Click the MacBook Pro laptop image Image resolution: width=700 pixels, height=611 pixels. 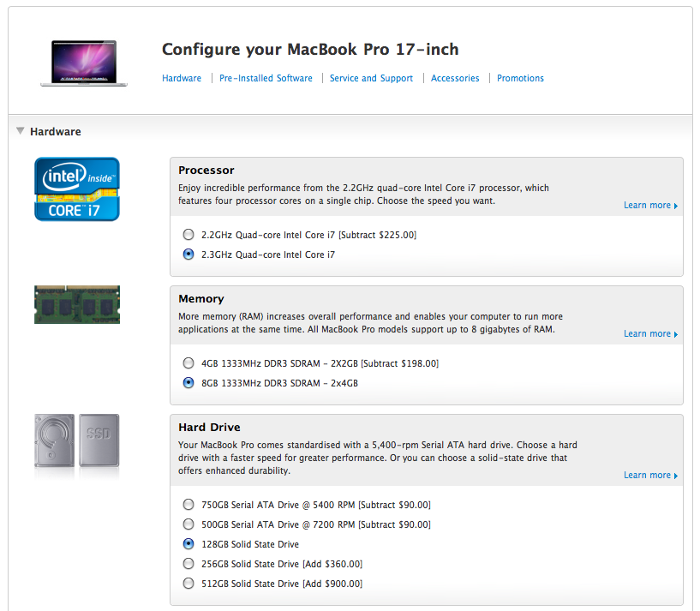point(84,63)
